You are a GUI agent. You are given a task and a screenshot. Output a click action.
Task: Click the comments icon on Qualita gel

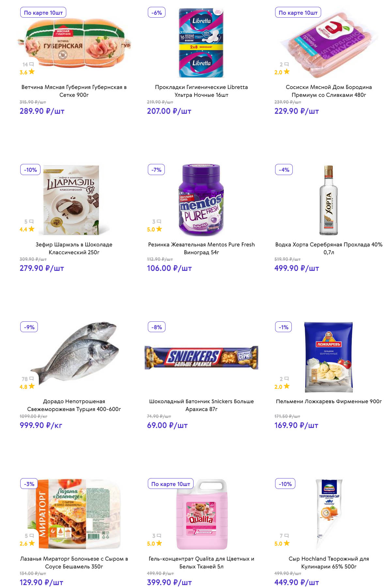pyautogui.click(x=159, y=536)
